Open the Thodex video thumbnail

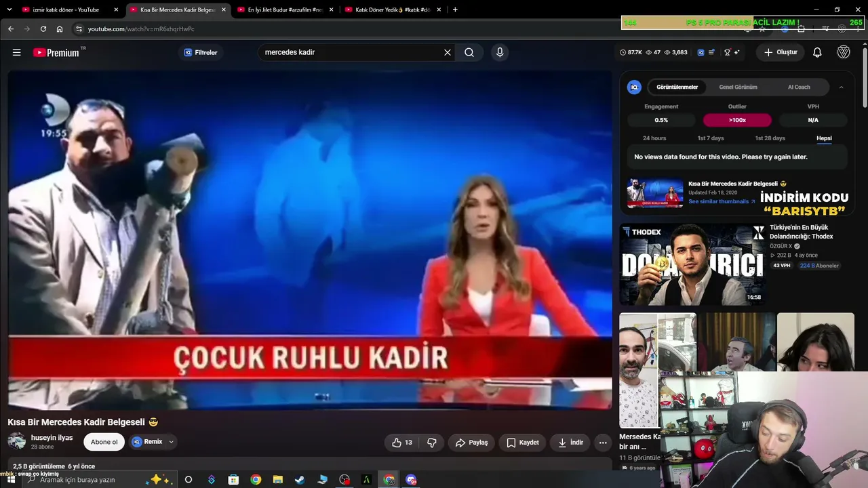(x=692, y=264)
